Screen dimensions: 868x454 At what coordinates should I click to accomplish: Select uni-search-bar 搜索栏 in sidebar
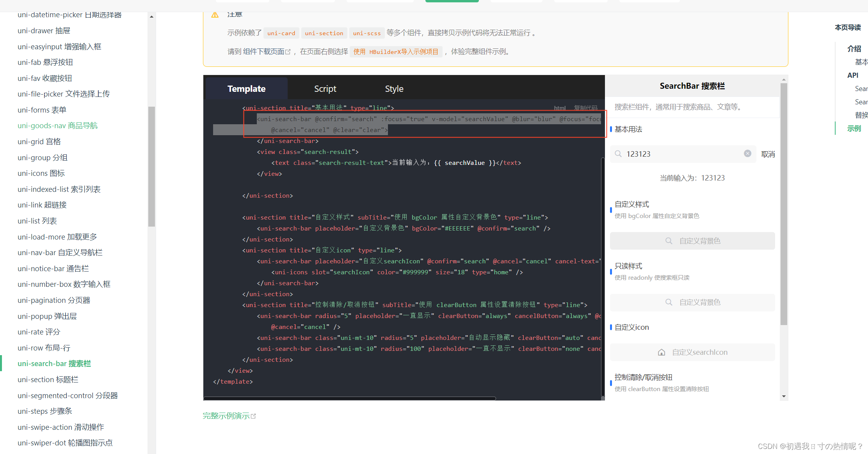[54, 363]
